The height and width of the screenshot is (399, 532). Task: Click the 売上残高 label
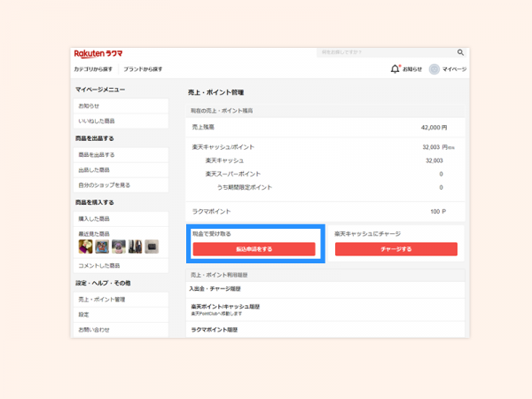[x=203, y=127]
